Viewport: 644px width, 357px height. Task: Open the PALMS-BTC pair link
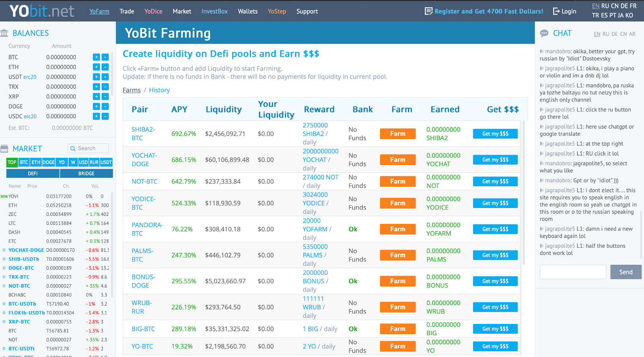[142, 255]
